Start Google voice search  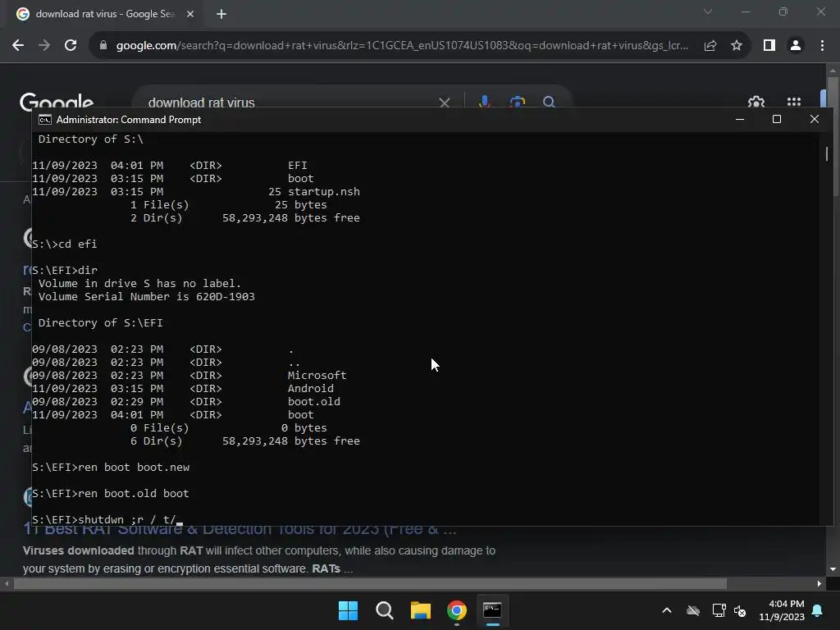[x=484, y=101]
